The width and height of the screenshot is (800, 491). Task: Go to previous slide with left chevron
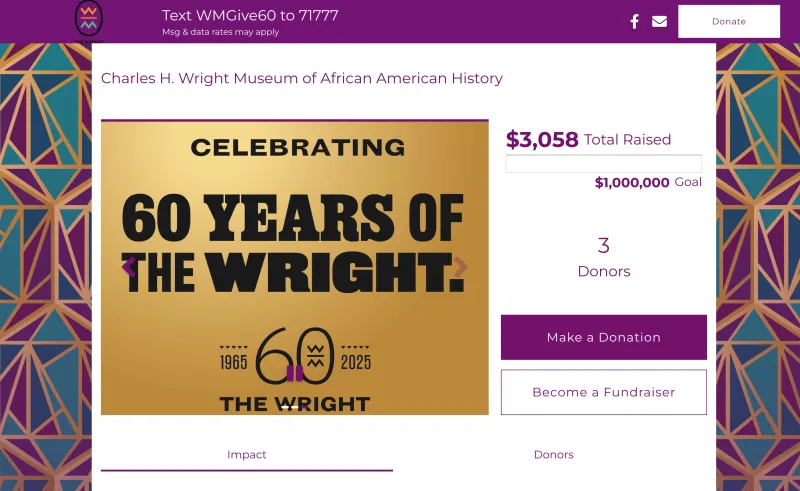pos(128,267)
